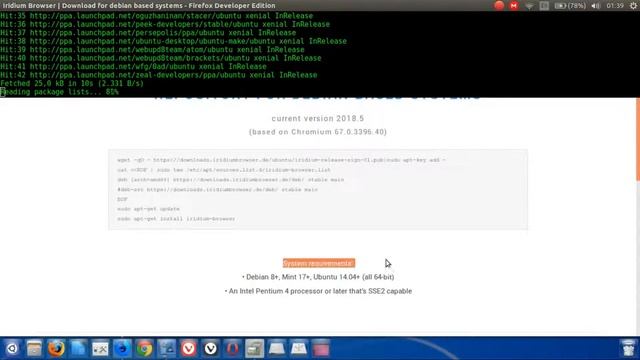The width and height of the screenshot is (640, 360).
Task: Open the keyboard layout indicator in top panel
Action: (544, 6)
